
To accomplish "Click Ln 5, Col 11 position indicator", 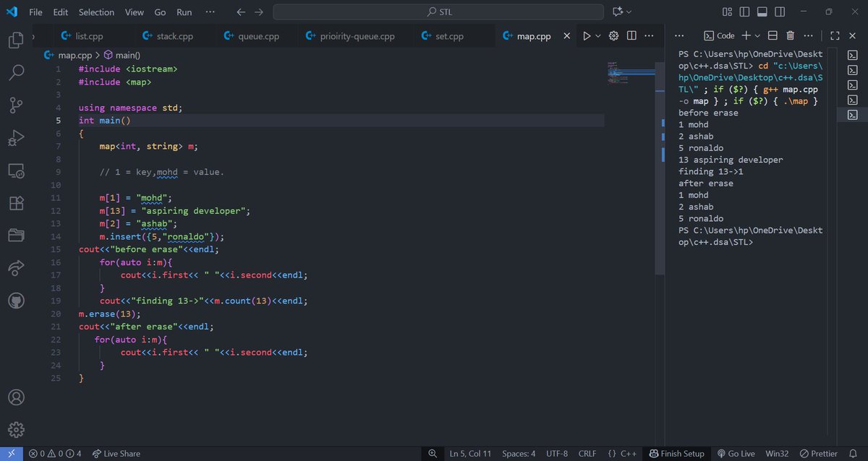I will (x=470, y=453).
